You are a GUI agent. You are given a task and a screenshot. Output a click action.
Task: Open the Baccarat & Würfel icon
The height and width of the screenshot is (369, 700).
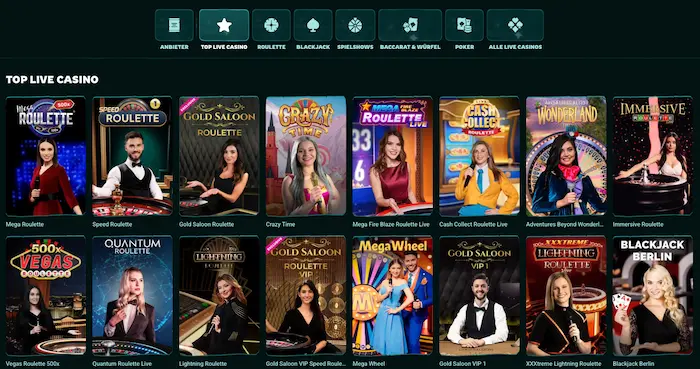(410, 25)
